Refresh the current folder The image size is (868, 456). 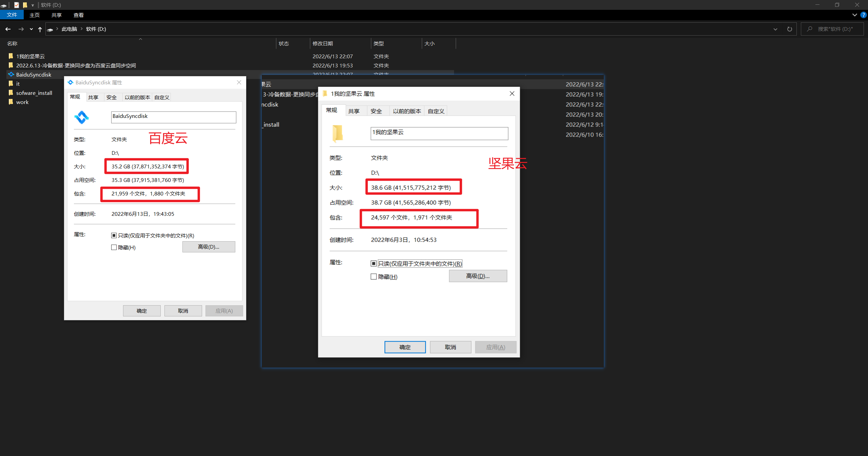tap(790, 29)
